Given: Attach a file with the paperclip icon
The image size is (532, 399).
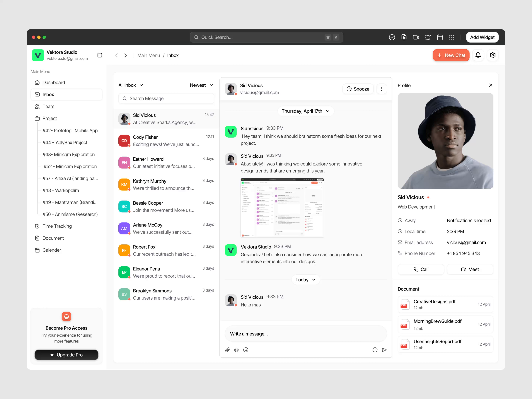Looking at the screenshot, I should [227, 350].
